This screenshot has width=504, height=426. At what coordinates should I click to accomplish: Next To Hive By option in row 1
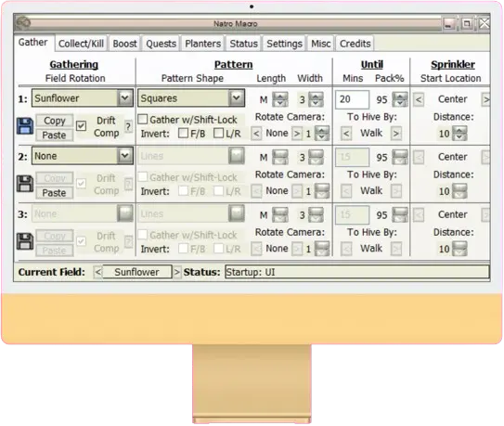pos(396,133)
